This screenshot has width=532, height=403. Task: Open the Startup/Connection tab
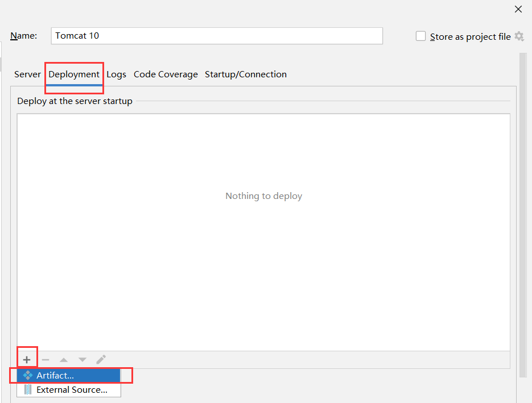(x=245, y=74)
